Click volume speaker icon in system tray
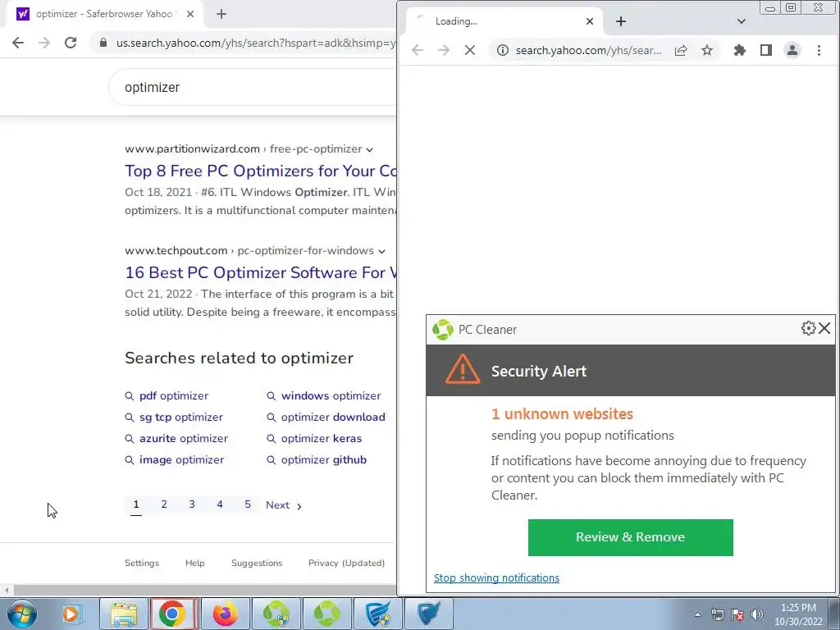This screenshot has height=630, width=840. [757, 614]
